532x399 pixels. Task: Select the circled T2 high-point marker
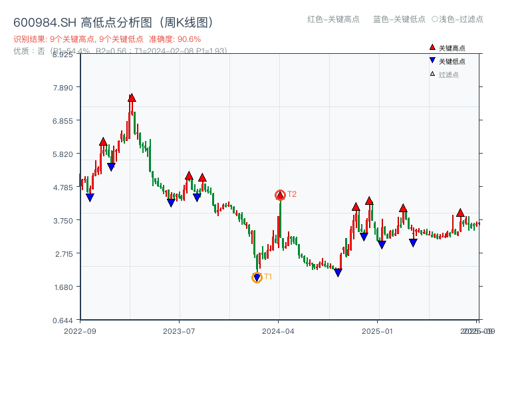(x=281, y=194)
